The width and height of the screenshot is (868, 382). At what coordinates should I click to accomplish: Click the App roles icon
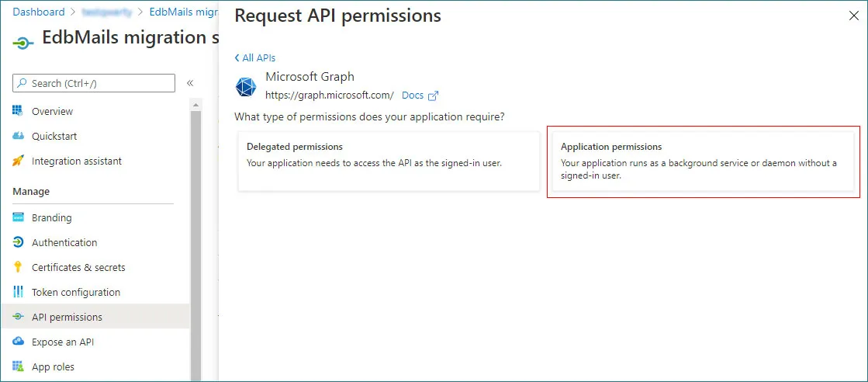[19, 366]
